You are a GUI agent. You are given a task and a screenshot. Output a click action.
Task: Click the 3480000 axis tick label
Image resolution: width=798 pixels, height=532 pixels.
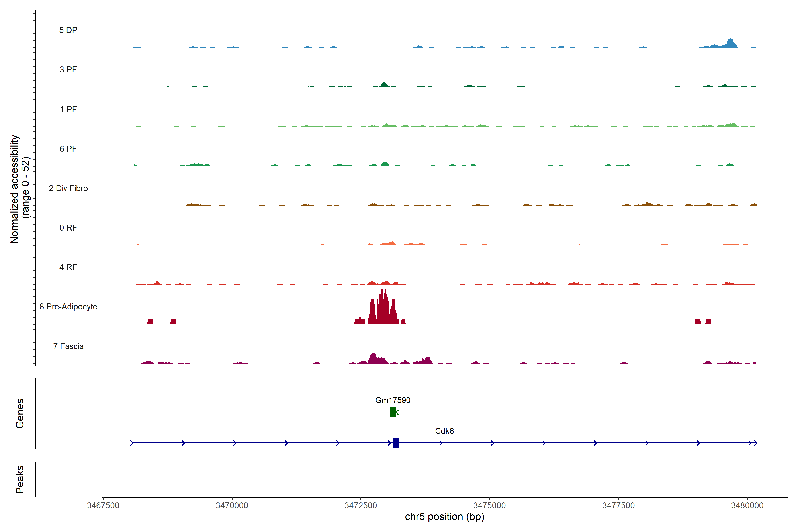click(747, 505)
